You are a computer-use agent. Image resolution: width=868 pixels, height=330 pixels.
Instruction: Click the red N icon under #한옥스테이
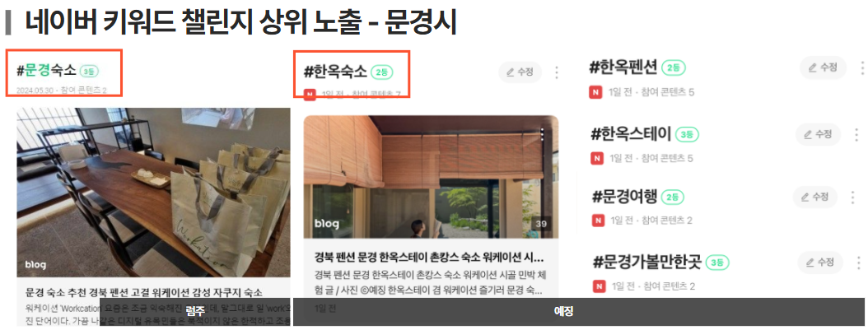click(x=597, y=159)
